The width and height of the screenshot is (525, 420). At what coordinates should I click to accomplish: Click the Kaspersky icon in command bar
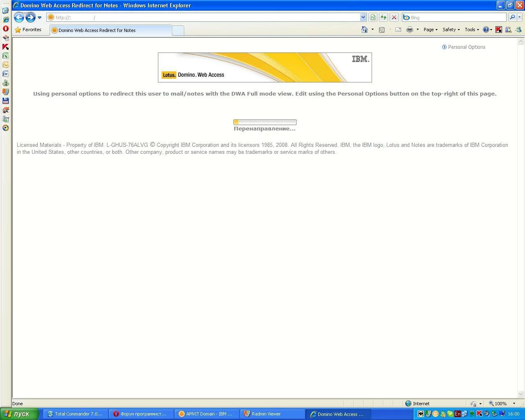click(499, 30)
